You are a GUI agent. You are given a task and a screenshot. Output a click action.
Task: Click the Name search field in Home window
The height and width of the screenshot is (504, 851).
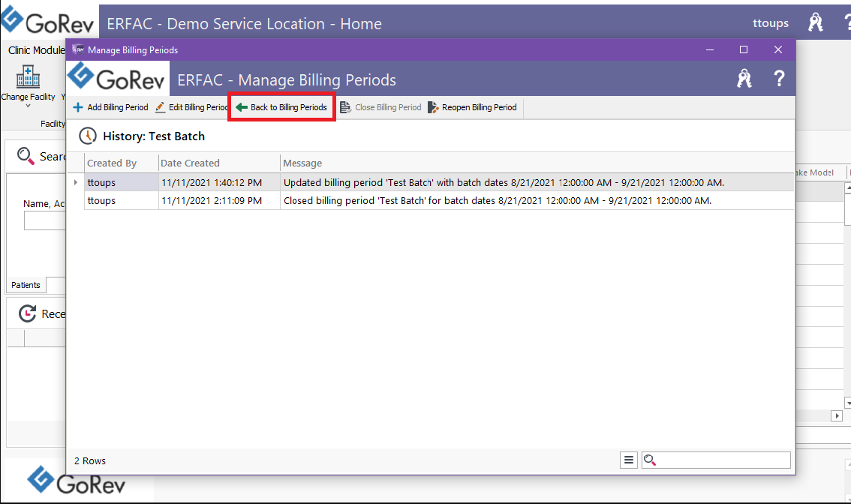tap(45, 220)
